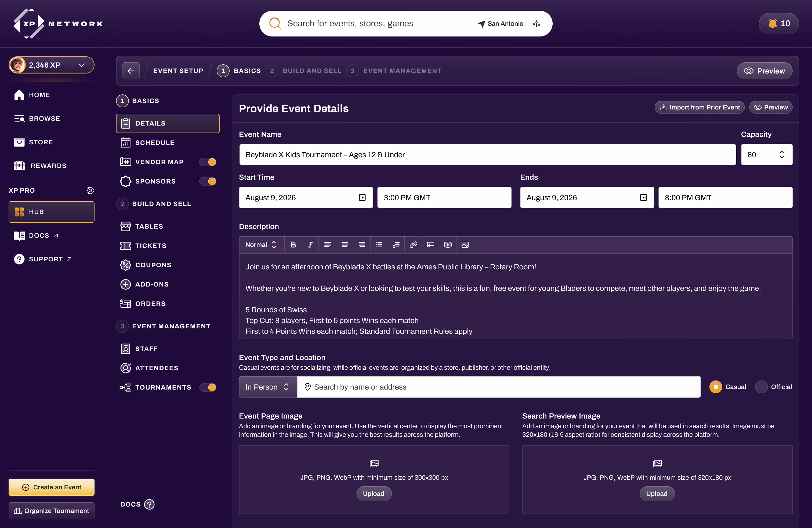Open the In Person event type dropdown
This screenshot has height=528, width=812.
[268, 387]
